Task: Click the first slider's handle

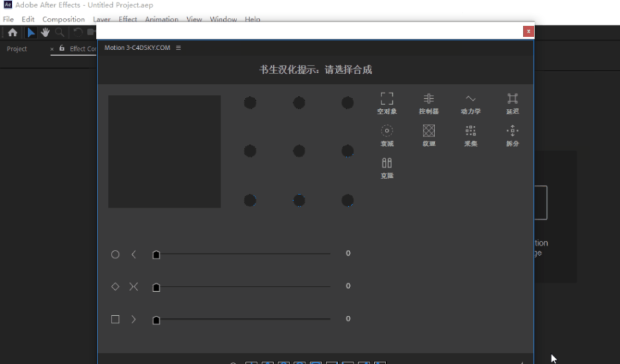Action: point(156,255)
